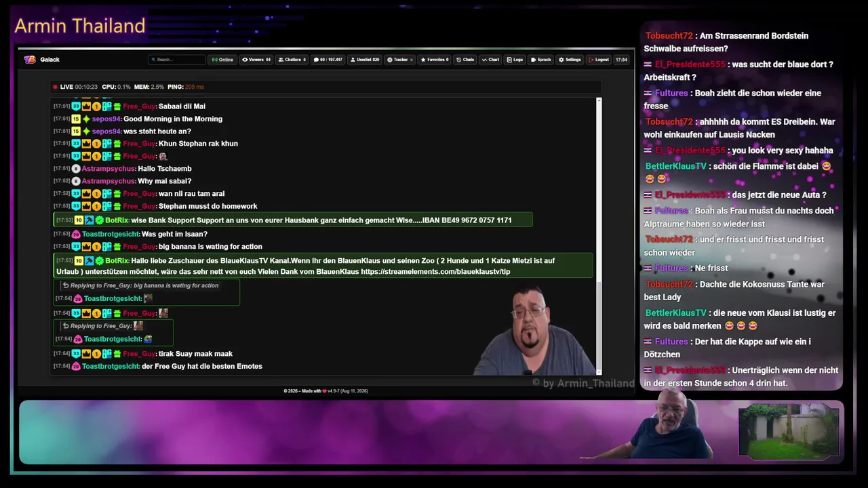
Task: Click the garden camera thumbnail
Action: click(x=789, y=432)
